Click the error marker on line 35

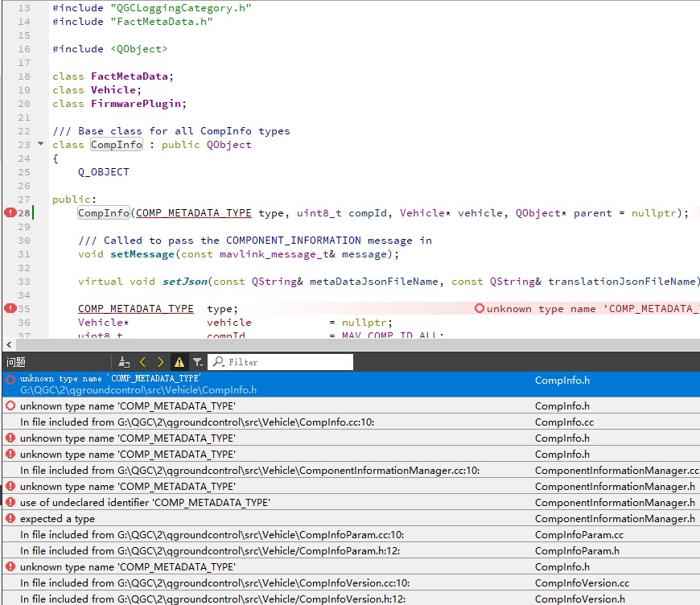coord(10,308)
